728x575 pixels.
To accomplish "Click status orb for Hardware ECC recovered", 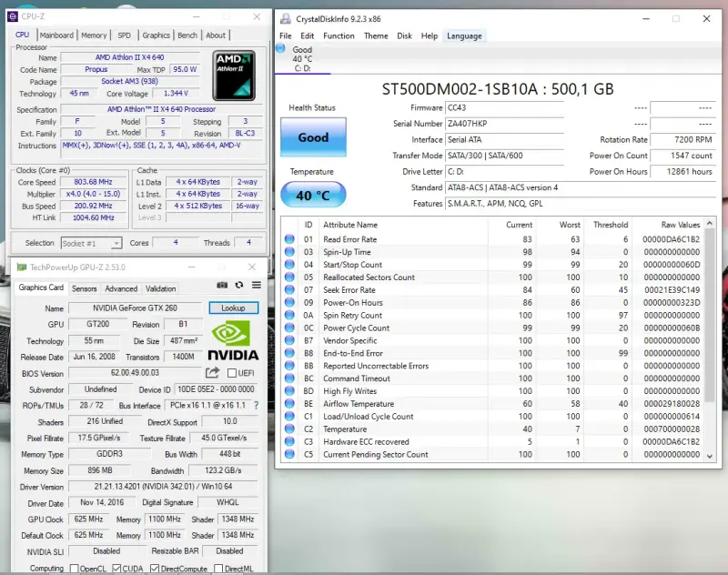I will pos(289,441).
